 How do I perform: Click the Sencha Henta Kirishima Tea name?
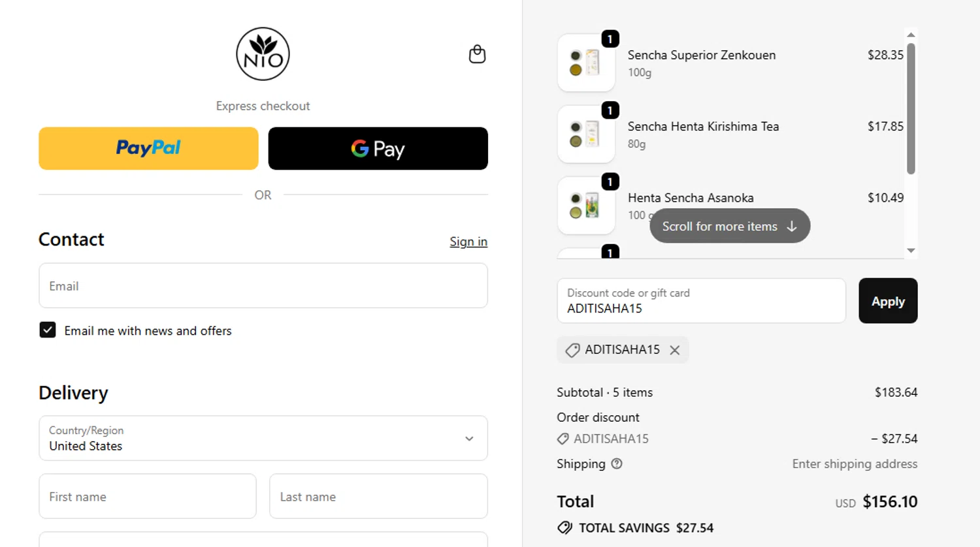coord(704,127)
